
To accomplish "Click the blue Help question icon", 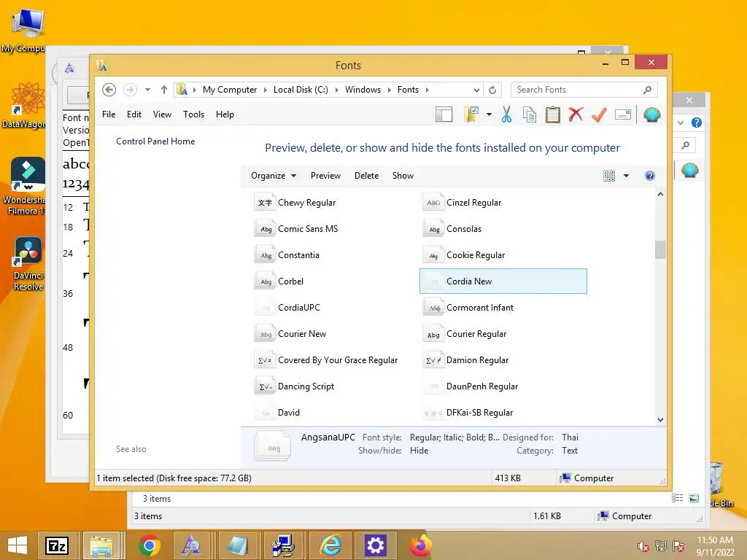I will tap(650, 176).
